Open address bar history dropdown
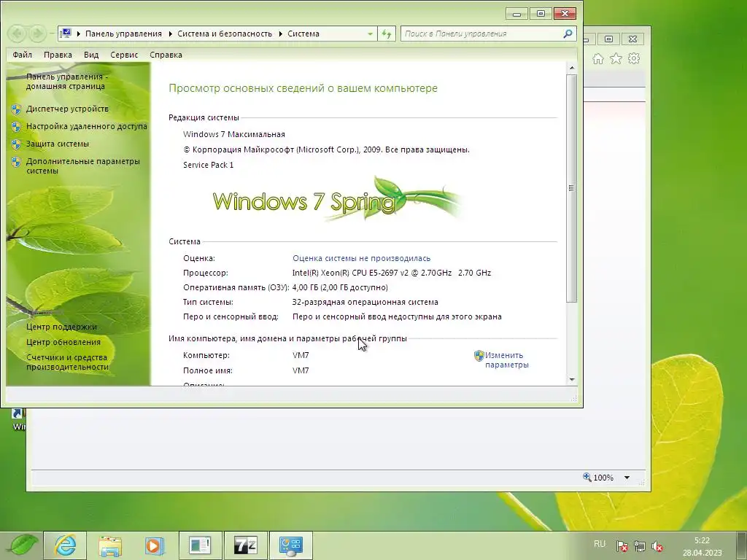Viewport: 747px width, 560px height. pos(370,34)
